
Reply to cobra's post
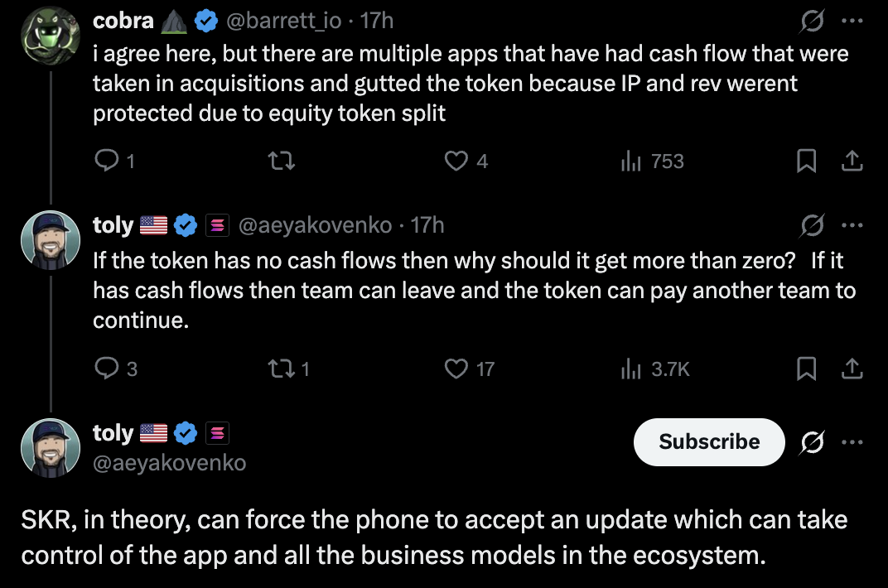[x=105, y=161]
